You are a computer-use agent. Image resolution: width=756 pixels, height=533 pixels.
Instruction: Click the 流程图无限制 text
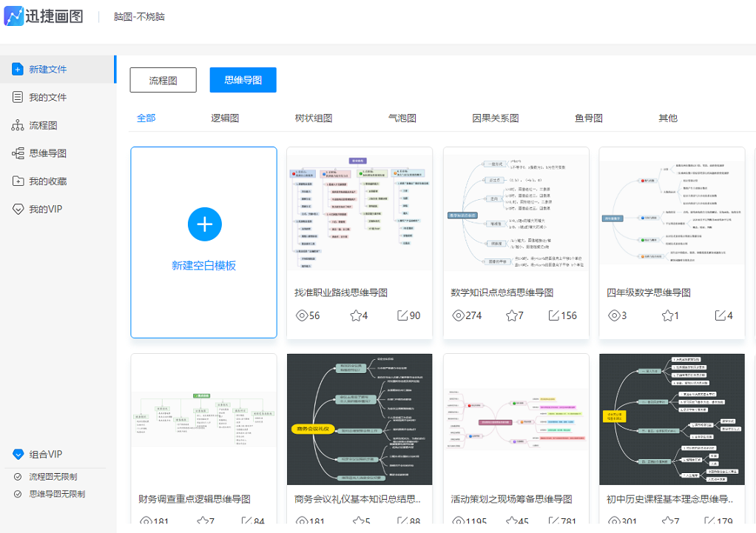pyautogui.click(x=53, y=477)
